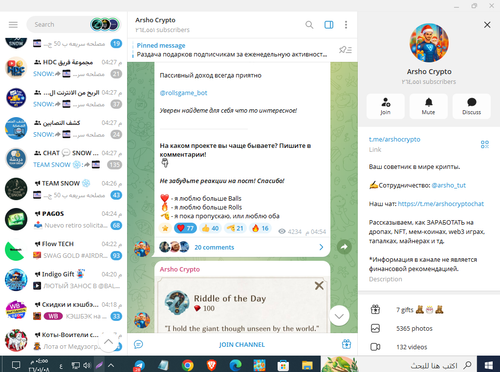Expand comments with the right chevron
Viewport: 500px width, 372px height.
pyautogui.click(x=321, y=247)
